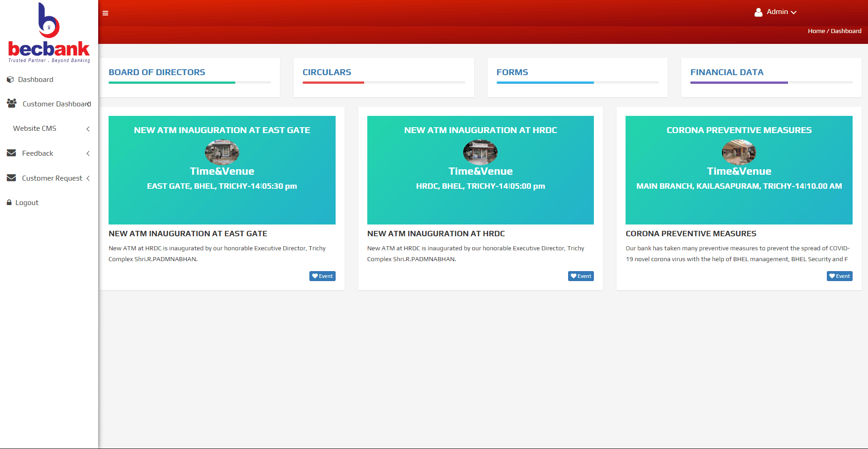Screen dimensions: 868x449
Task: Click the becbank logo
Action: coord(49,33)
